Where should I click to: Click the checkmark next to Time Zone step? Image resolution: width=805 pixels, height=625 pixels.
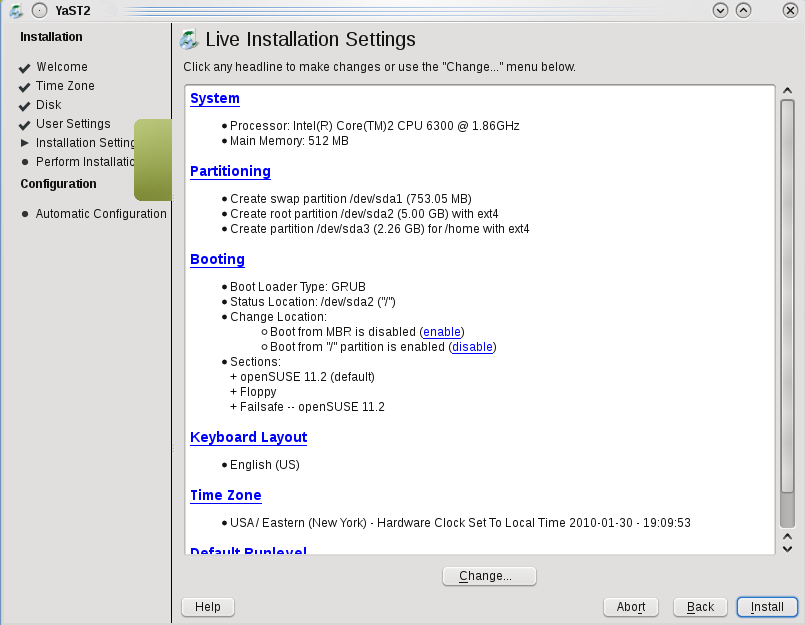[x=24, y=87]
